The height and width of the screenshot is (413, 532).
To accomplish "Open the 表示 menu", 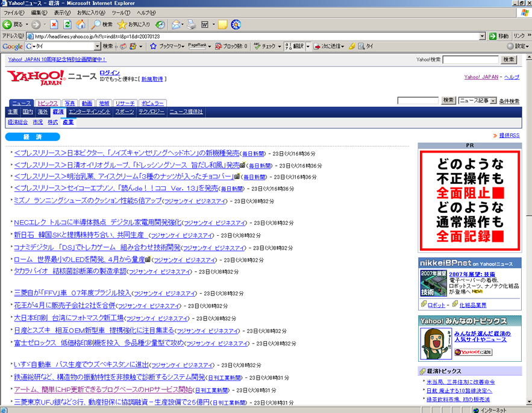I will click(63, 13).
